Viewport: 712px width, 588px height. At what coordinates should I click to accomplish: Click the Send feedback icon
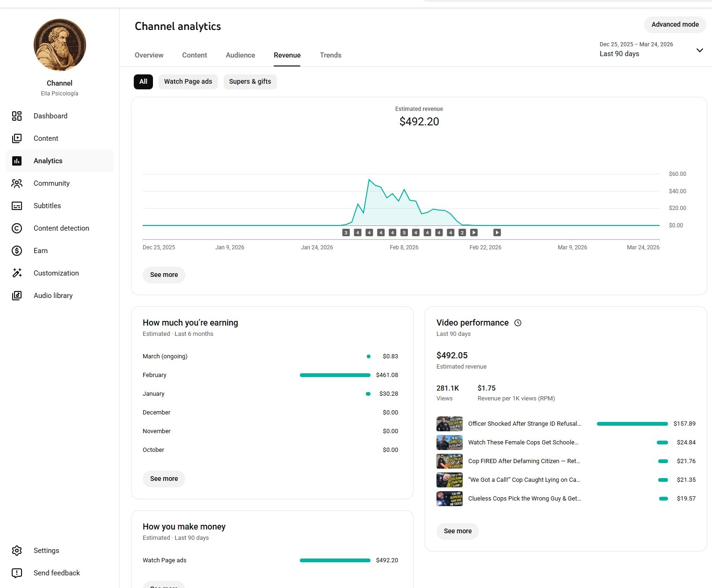pyautogui.click(x=17, y=573)
